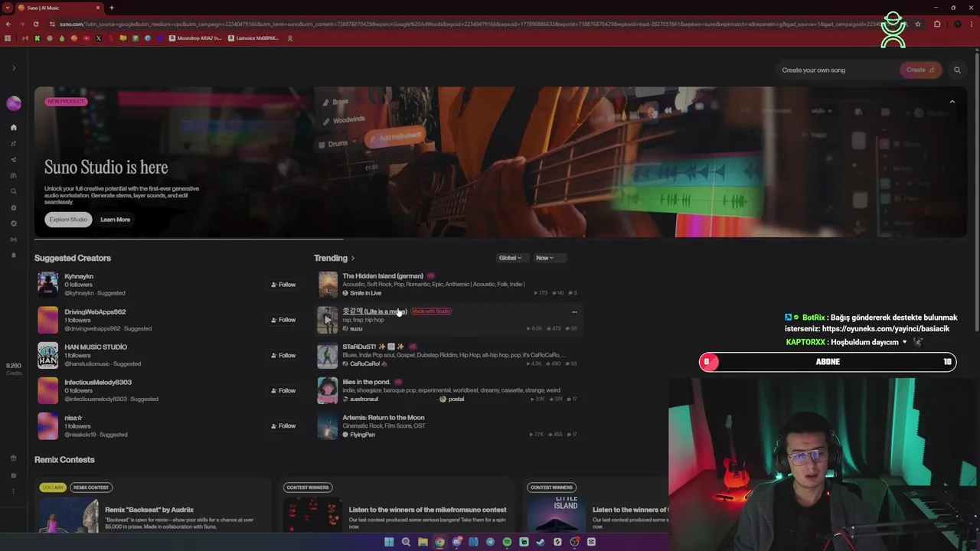The width and height of the screenshot is (980, 551).
Task: Open the gift icon in the sidebar
Action: pyautogui.click(x=13, y=458)
